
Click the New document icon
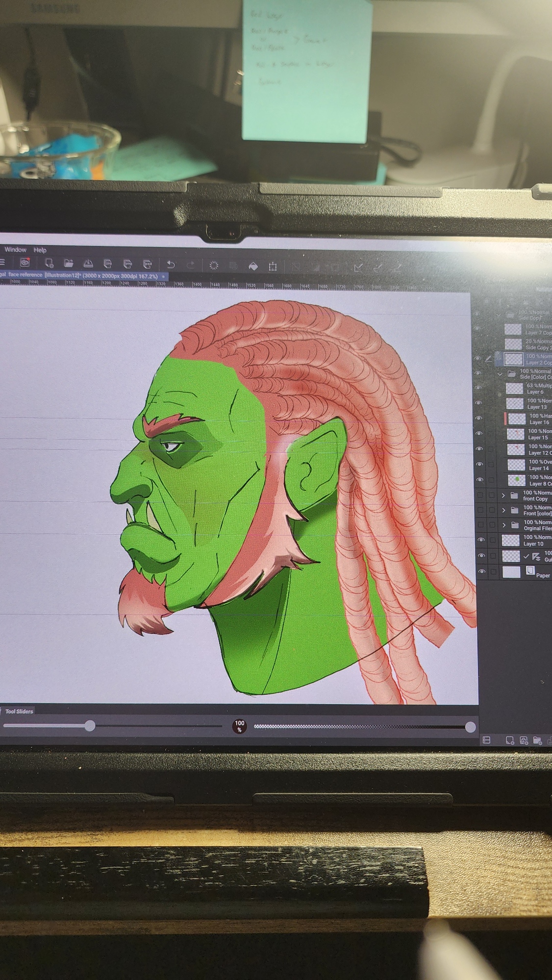coord(49,264)
